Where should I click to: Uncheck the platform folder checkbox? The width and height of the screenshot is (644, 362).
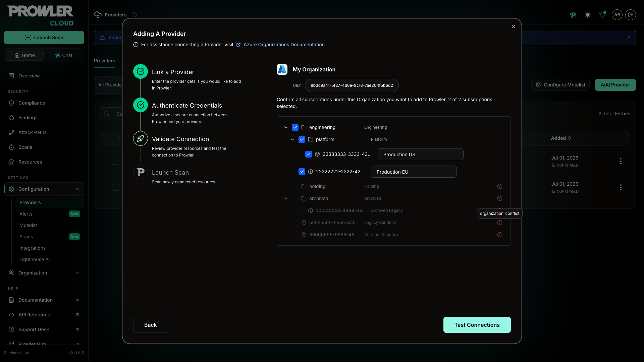pyautogui.click(x=302, y=139)
